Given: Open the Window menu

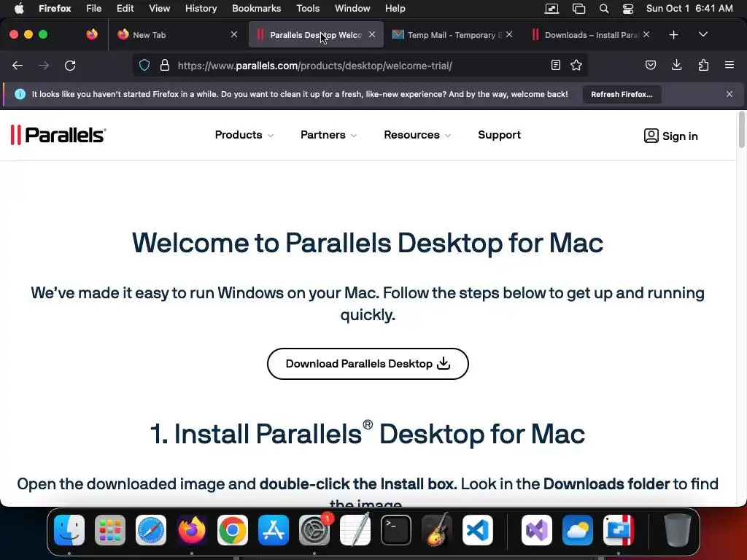Looking at the screenshot, I should [x=352, y=9].
